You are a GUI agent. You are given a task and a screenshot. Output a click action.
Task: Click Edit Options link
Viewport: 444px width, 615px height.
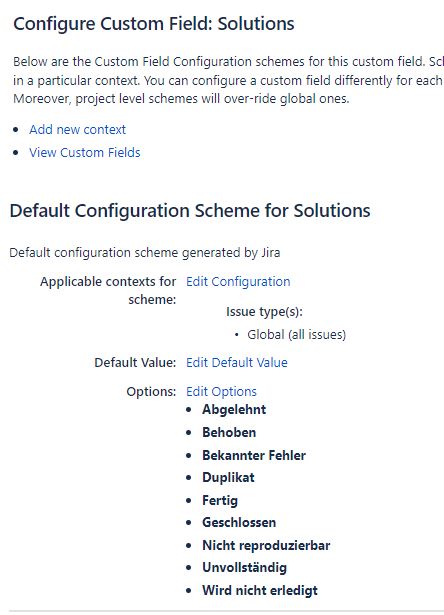pos(221,391)
